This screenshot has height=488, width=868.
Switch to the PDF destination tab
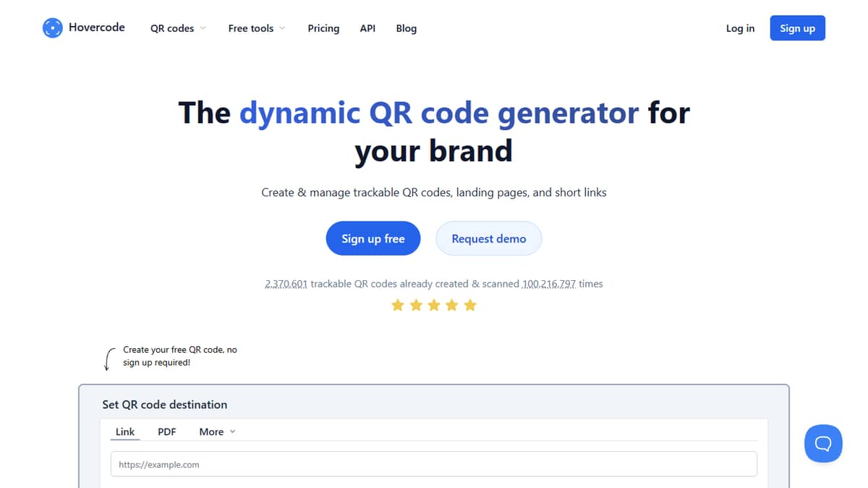click(x=167, y=432)
